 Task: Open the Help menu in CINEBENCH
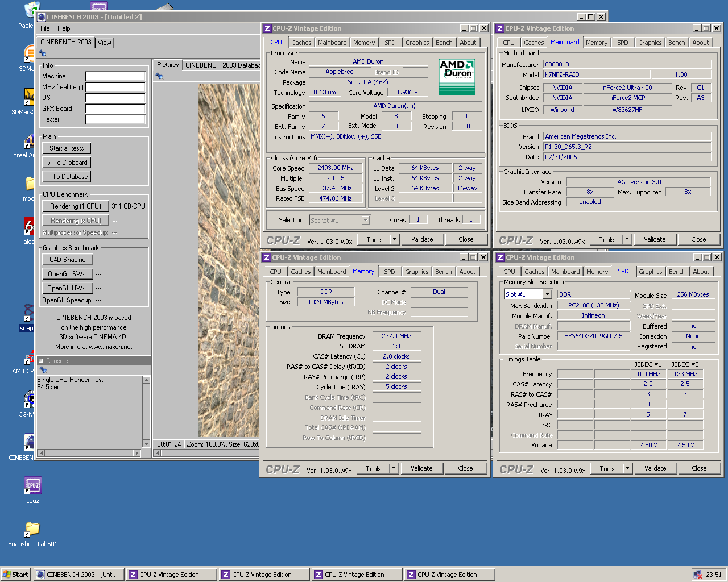click(x=64, y=28)
